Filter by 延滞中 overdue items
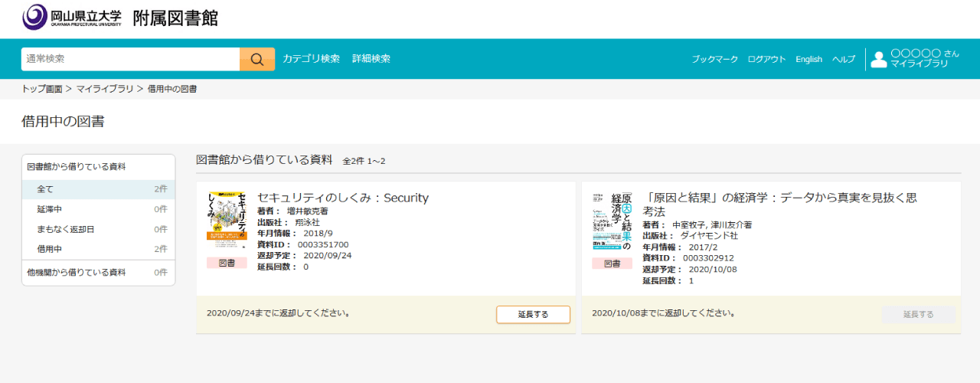 50,209
